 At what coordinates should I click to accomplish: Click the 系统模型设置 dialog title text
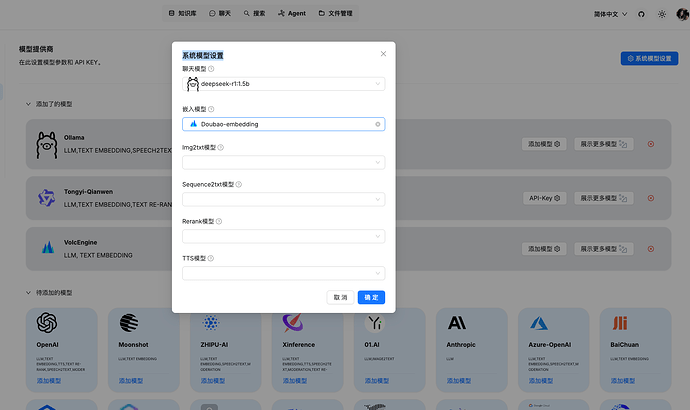203,55
